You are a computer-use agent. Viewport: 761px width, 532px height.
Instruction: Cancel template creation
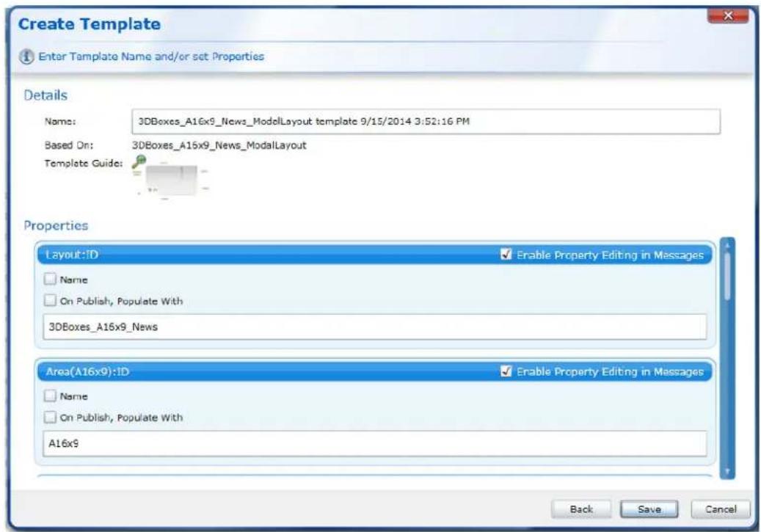click(721, 509)
